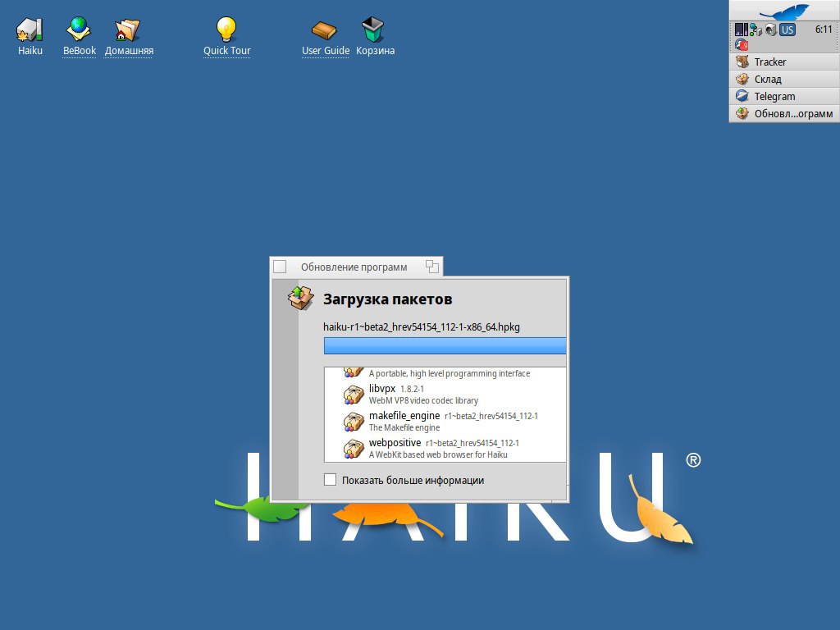Click the Обновл...ограмм updater icon in Deskbar
Image resolution: width=840 pixels, height=630 pixels.
point(742,113)
